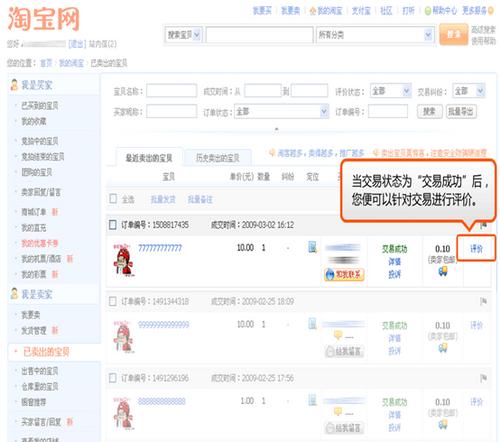
Task: Click green help center icon in top bar
Action: [x=428, y=11]
